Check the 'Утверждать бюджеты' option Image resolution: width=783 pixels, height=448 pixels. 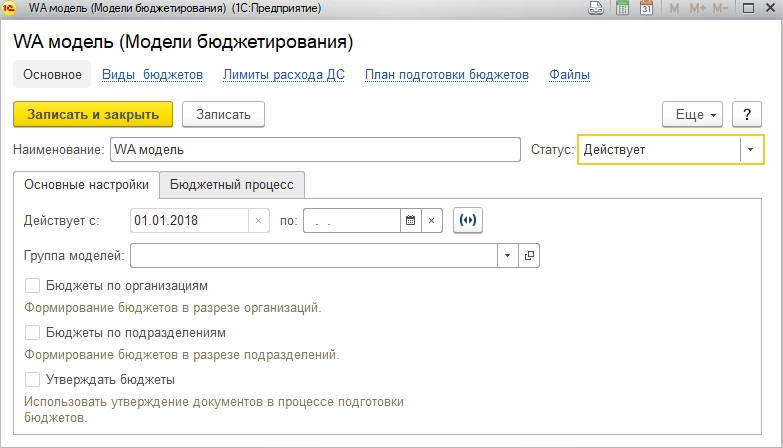(x=33, y=380)
